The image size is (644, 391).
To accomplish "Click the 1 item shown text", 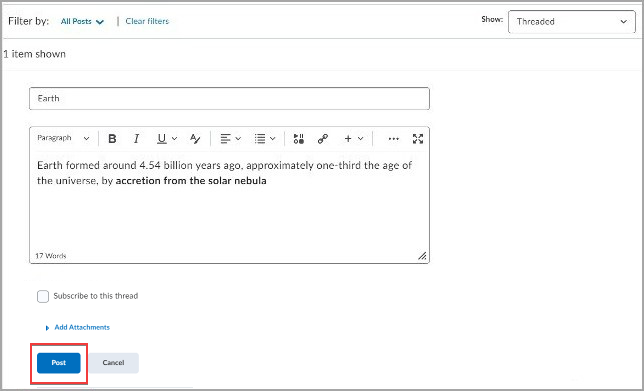I will pos(34,54).
